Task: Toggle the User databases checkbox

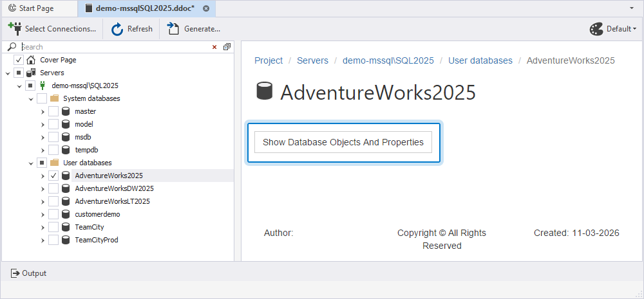Action: pos(42,163)
